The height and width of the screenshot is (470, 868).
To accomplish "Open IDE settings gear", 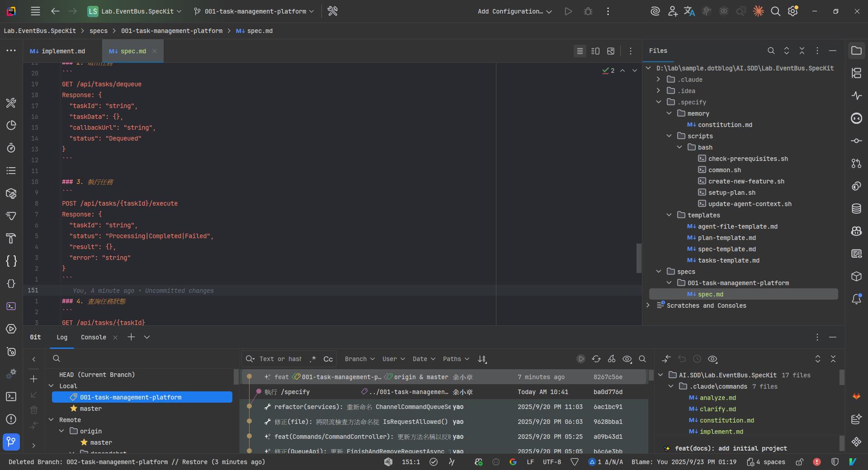I will tap(793, 11).
